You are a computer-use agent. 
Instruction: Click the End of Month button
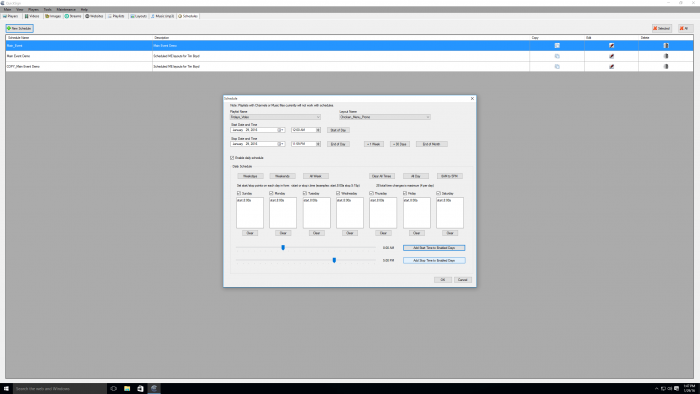click(432, 144)
